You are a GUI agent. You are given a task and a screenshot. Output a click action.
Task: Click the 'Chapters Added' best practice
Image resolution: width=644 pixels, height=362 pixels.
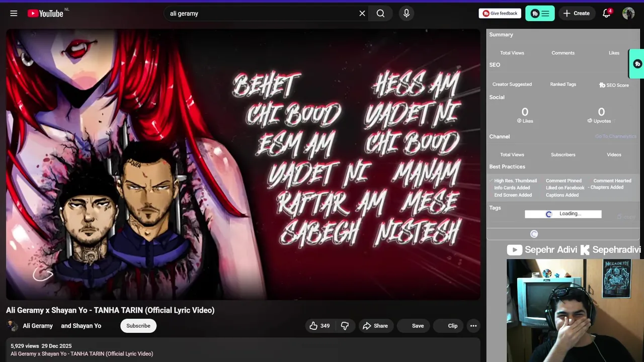(607, 187)
